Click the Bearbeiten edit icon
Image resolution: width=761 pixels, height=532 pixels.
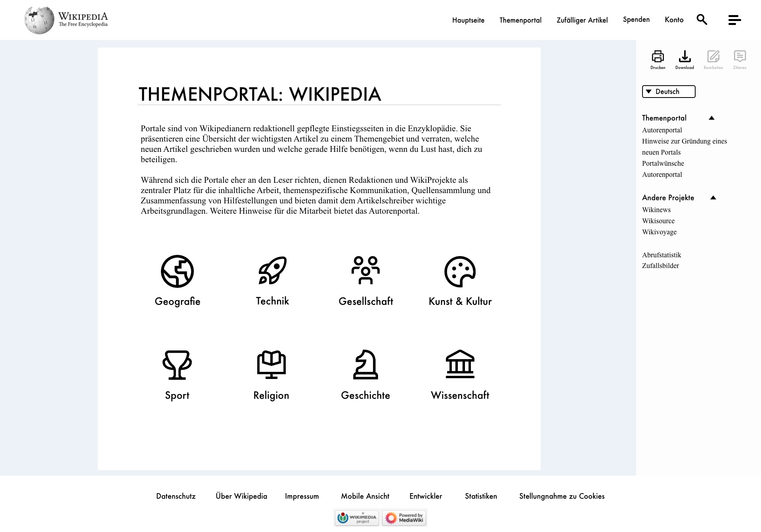click(713, 56)
